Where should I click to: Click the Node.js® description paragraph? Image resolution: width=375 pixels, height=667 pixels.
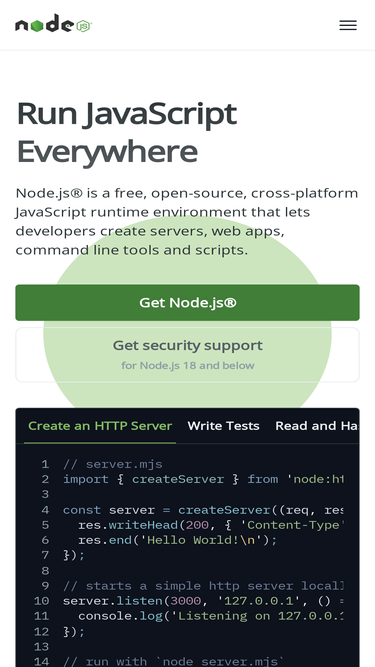click(x=187, y=221)
